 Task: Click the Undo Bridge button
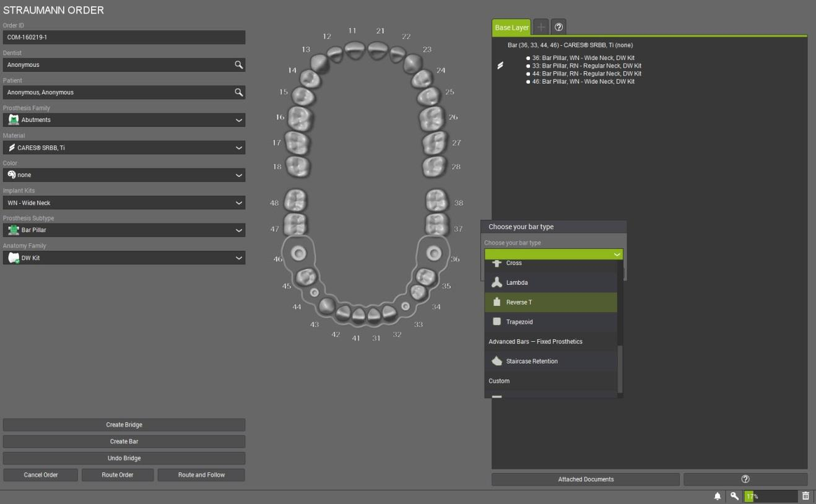[x=124, y=458]
